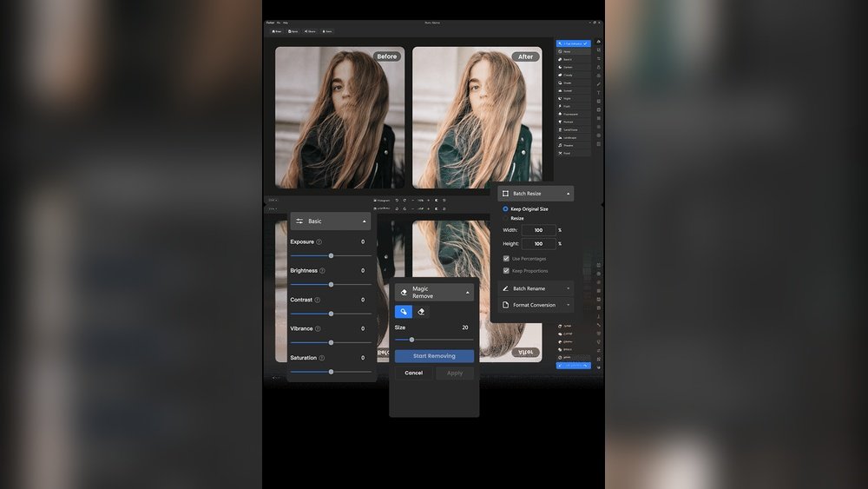Click the Saturation help info icon
This screenshot has height=489, width=868.
click(x=321, y=358)
